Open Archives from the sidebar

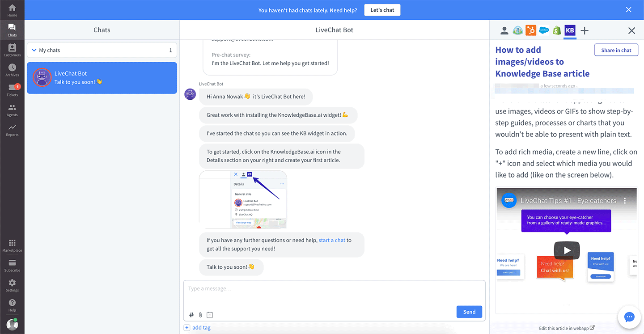point(12,70)
